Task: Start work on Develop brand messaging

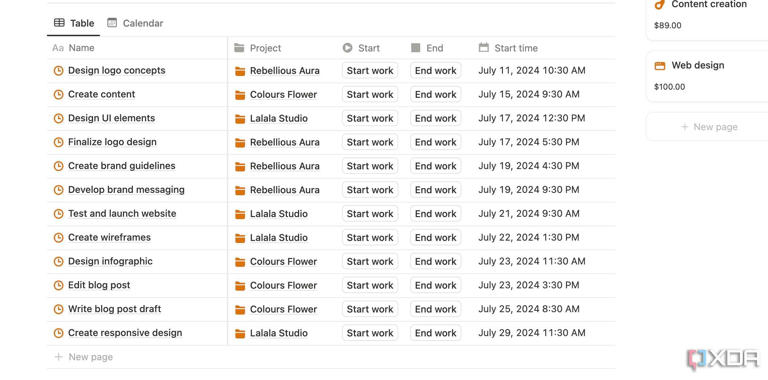Action: (370, 190)
